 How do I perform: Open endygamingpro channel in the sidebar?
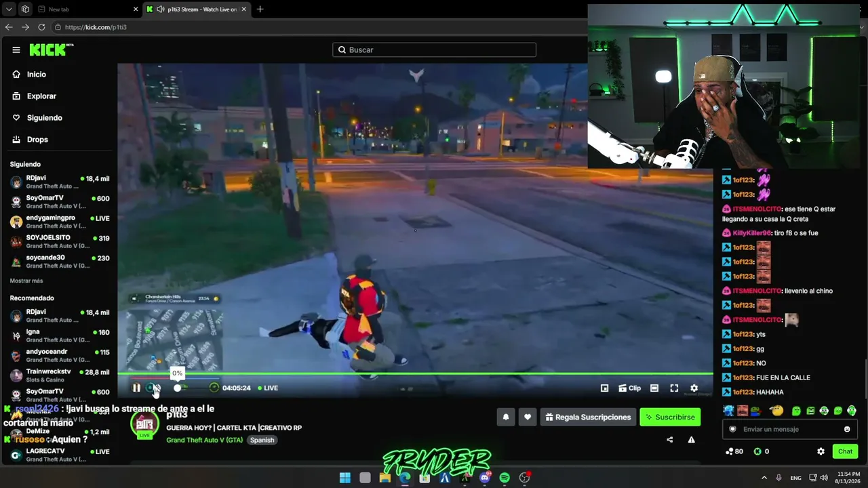tap(60, 222)
